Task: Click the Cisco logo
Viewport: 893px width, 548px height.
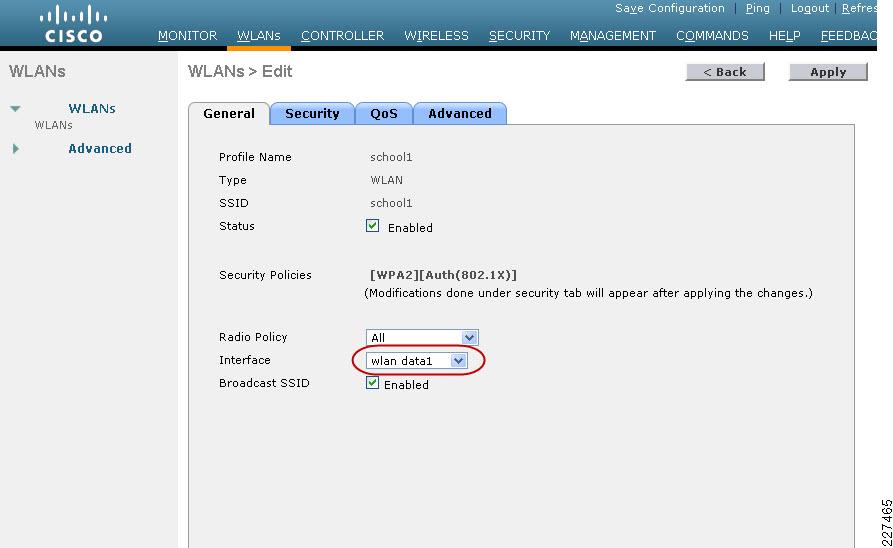Action: 73,24
